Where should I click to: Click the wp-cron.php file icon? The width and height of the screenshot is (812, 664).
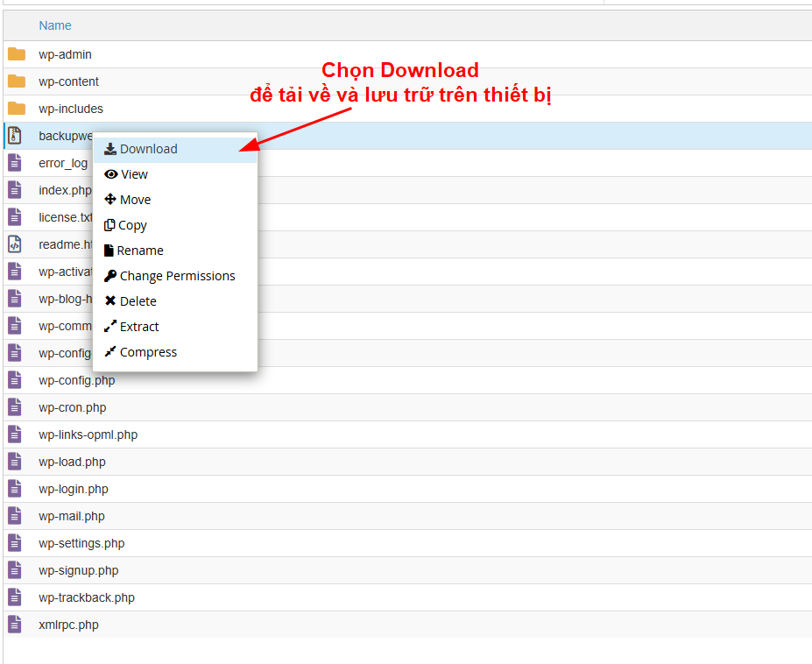[15, 407]
